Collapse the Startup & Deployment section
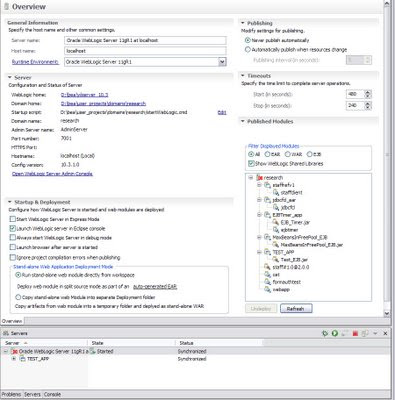This screenshot has width=395, height=400. click(10, 202)
